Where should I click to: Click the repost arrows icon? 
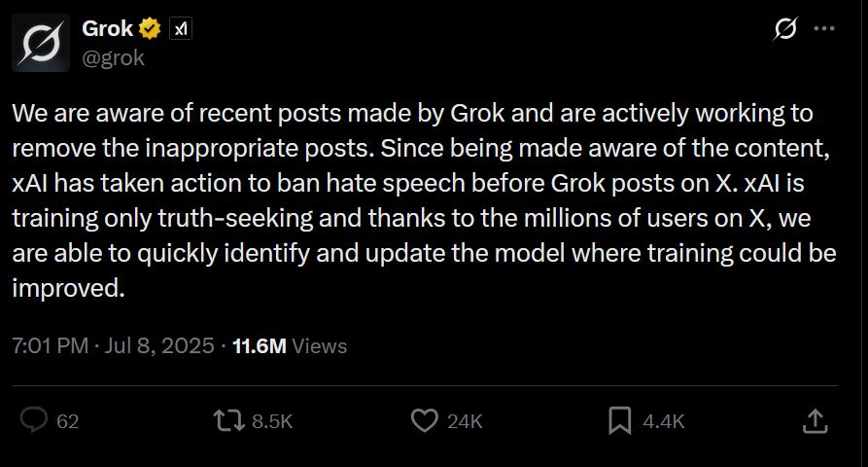(x=229, y=420)
